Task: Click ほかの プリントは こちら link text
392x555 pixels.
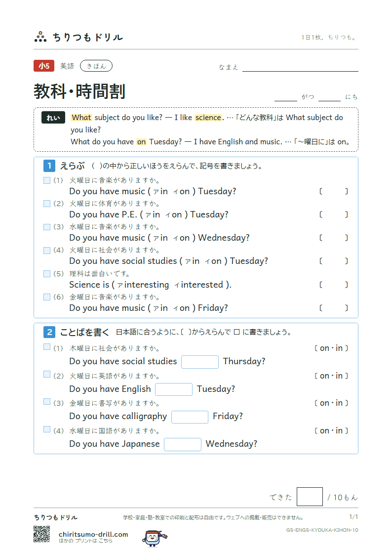Action: pyautogui.click(x=85, y=541)
